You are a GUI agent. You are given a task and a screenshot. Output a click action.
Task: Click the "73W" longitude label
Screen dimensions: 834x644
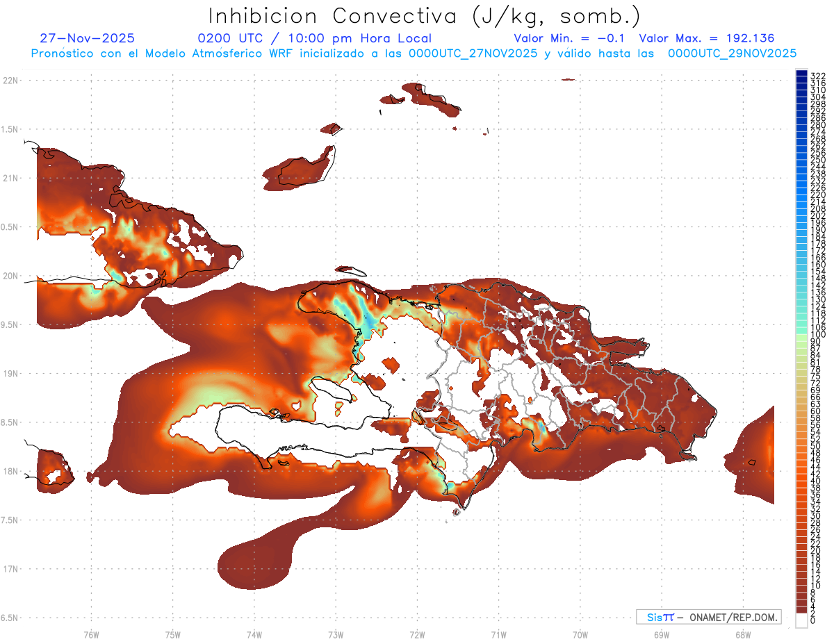click(336, 634)
